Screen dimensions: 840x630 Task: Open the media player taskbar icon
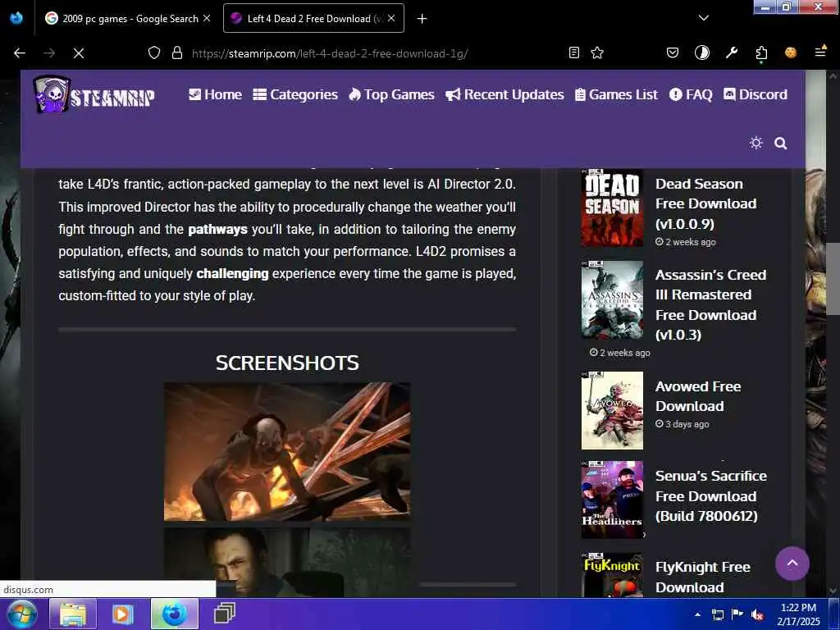coord(122,614)
